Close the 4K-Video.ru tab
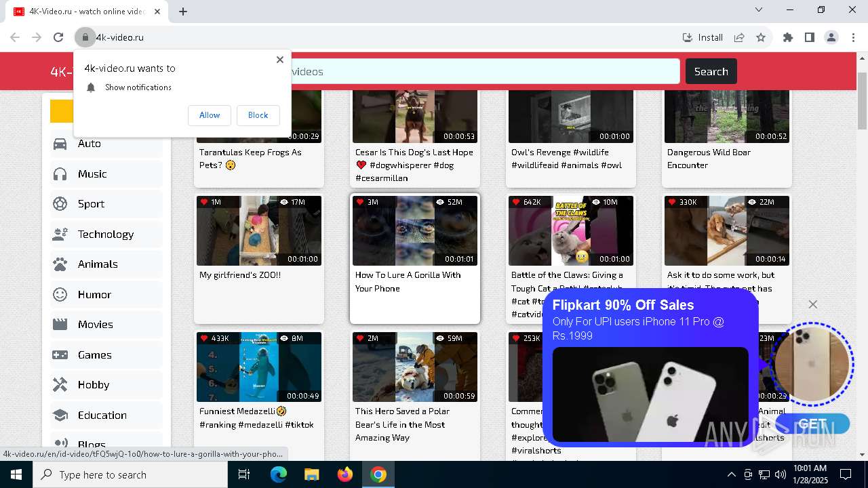Image resolution: width=868 pixels, height=488 pixels. click(x=157, y=12)
